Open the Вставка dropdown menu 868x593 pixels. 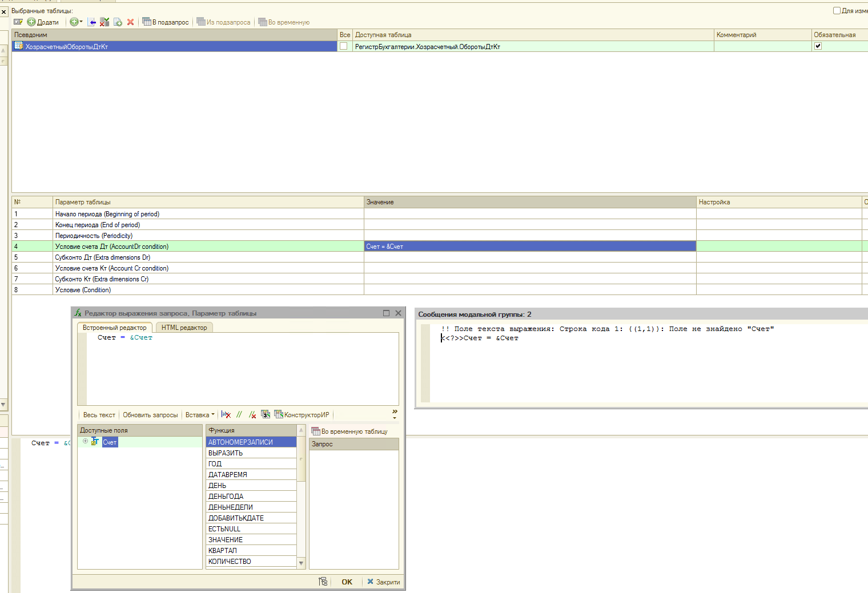coord(200,415)
